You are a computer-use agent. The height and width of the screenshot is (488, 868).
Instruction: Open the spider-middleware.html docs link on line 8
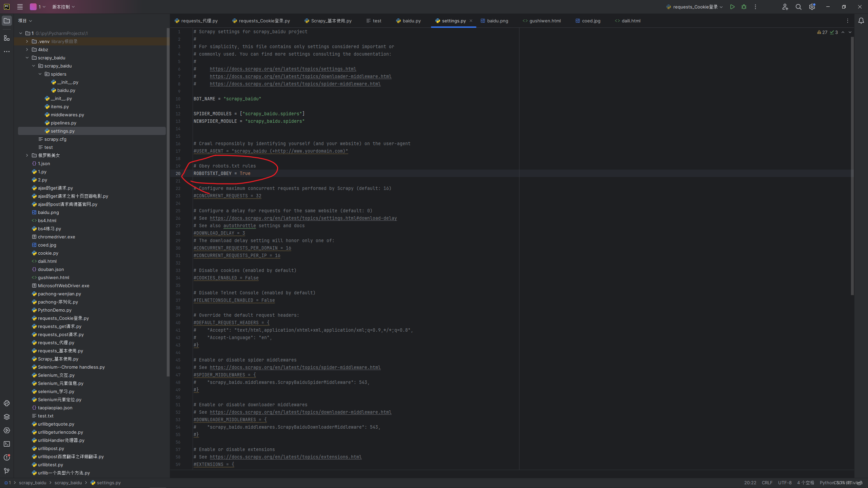point(295,84)
